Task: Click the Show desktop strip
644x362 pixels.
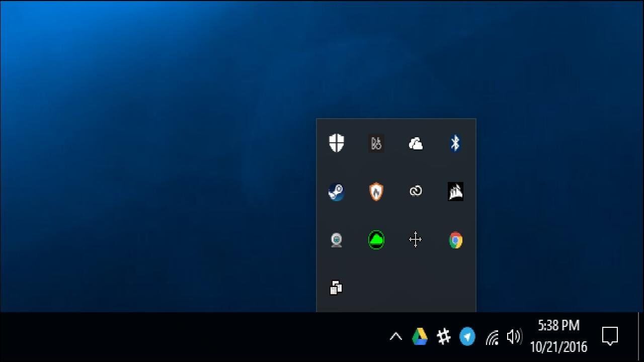Action: pos(641,337)
